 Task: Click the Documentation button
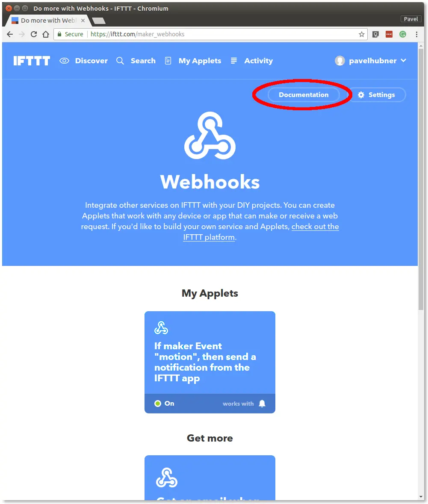(x=304, y=95)
